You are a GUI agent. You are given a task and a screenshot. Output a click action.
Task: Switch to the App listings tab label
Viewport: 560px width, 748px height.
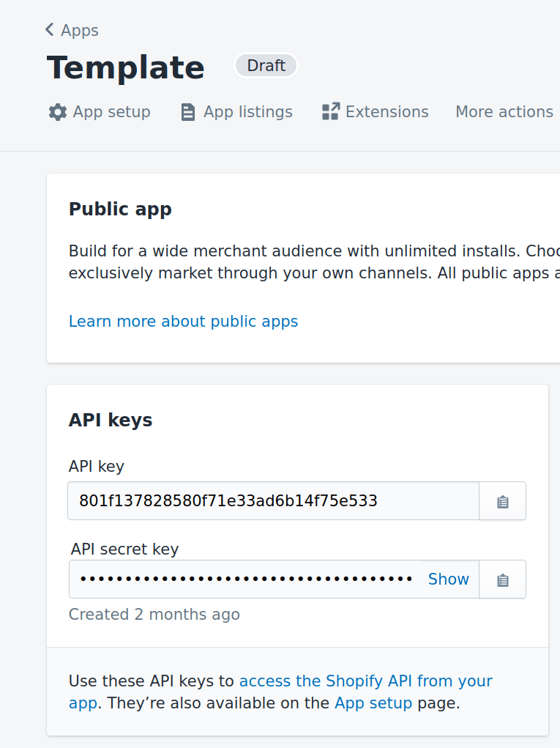click(x=247, y=112)
